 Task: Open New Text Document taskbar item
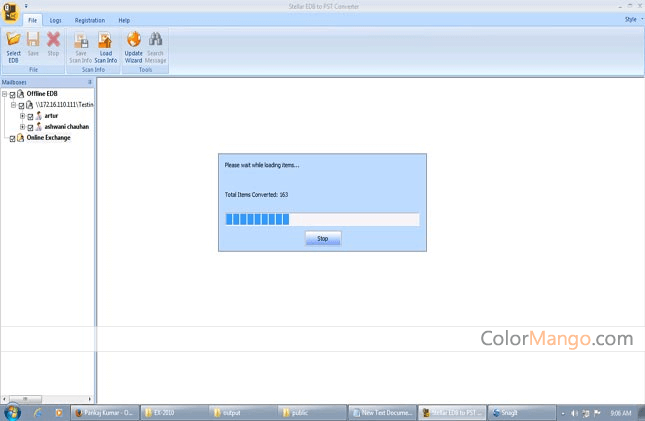point(383,413)
